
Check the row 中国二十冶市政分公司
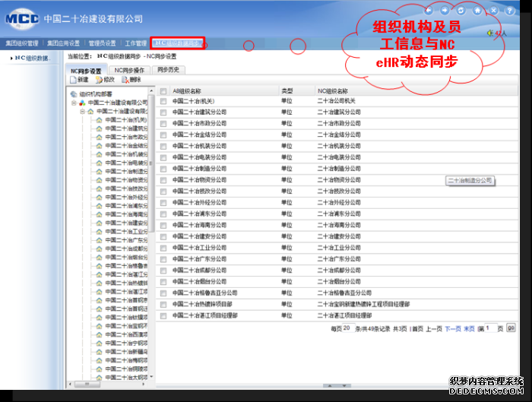163,123
